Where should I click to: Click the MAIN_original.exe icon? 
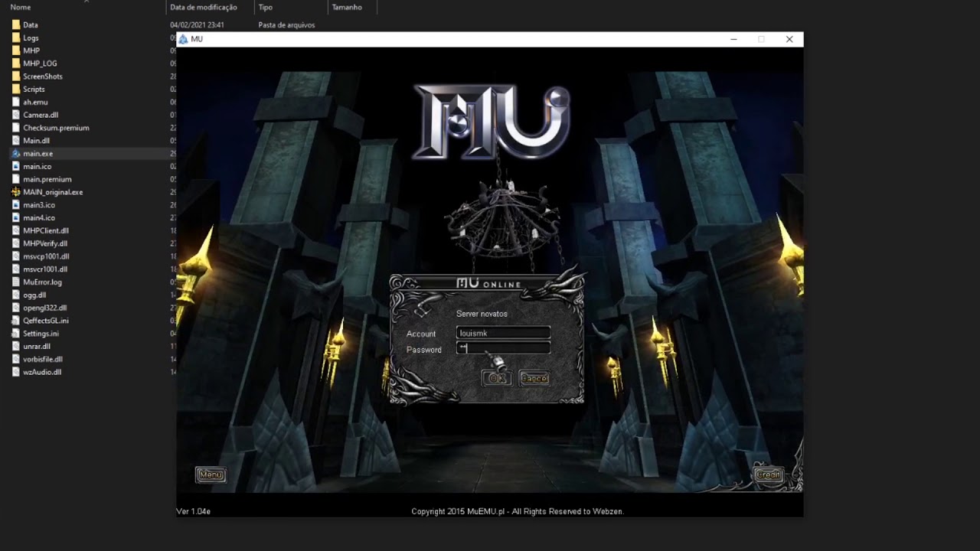click(x=16, y=192)
